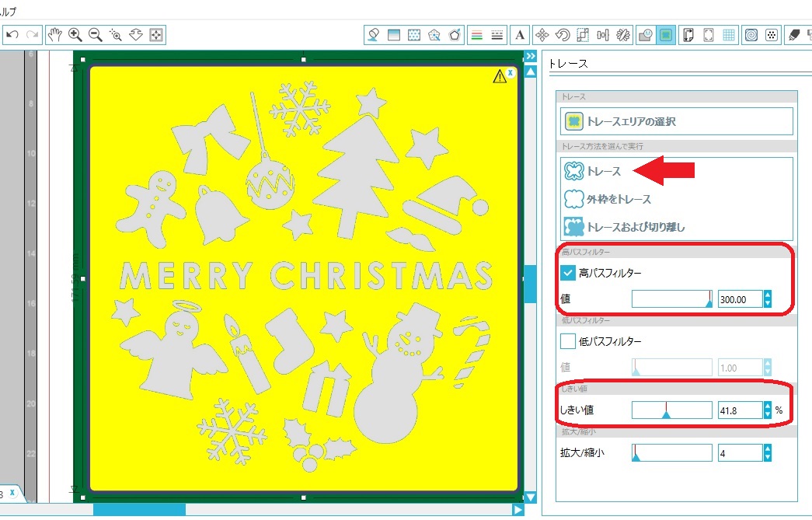
Task: Enable the 低パスフィルター checkbox
Action: [568, 340]
